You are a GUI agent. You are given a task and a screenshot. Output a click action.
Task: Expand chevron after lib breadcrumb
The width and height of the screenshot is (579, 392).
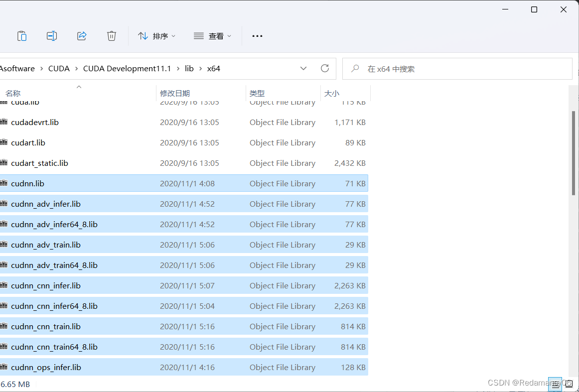coord(200,69)
